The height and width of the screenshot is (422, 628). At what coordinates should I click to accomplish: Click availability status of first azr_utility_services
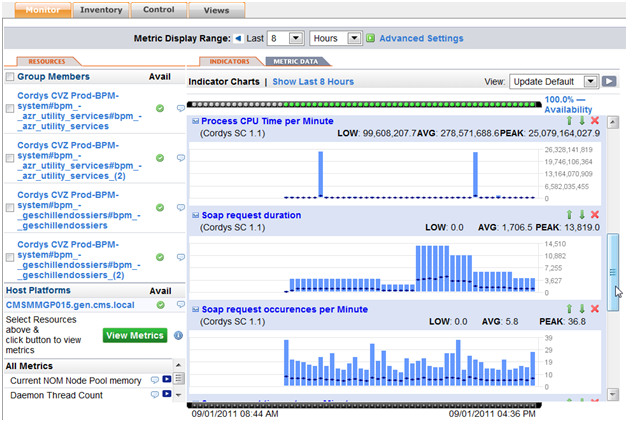click(160, 109)
